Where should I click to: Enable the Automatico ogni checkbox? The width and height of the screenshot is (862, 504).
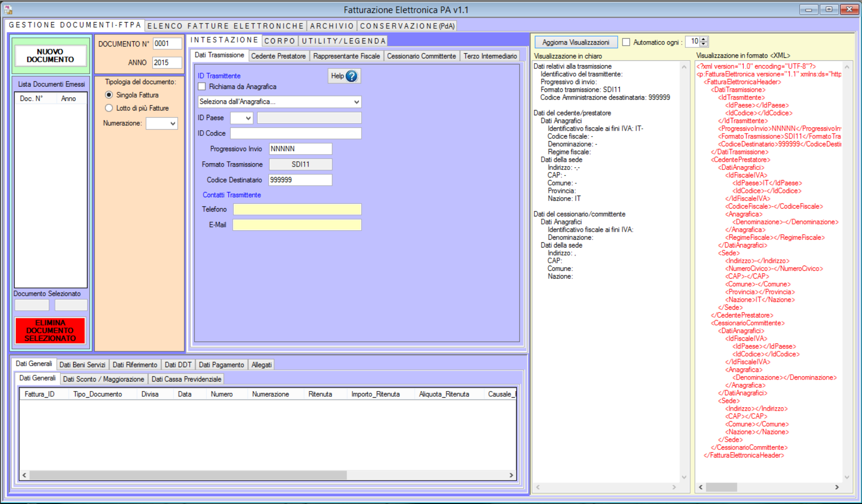click(x=626, y=42)
